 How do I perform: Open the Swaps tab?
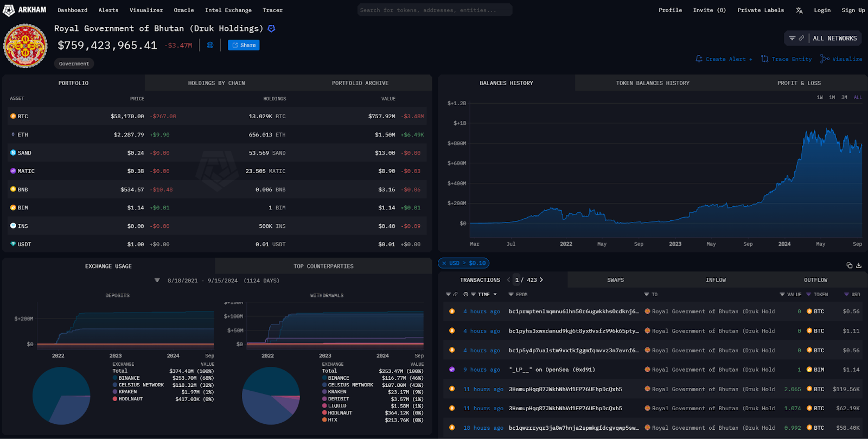[x=615, y=280]
